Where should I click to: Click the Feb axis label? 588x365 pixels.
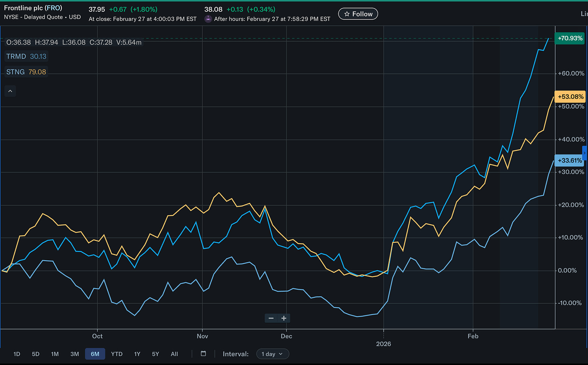(473, 336)
